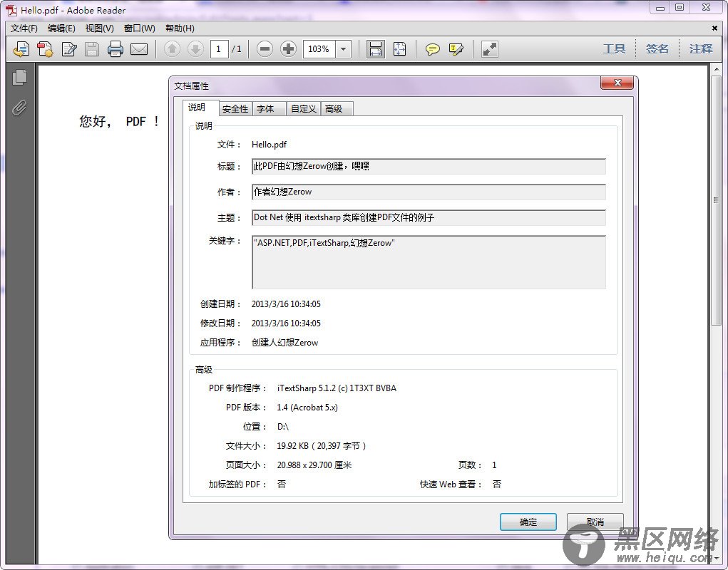
Task: Open the 注释 pane
Action: 701,48
